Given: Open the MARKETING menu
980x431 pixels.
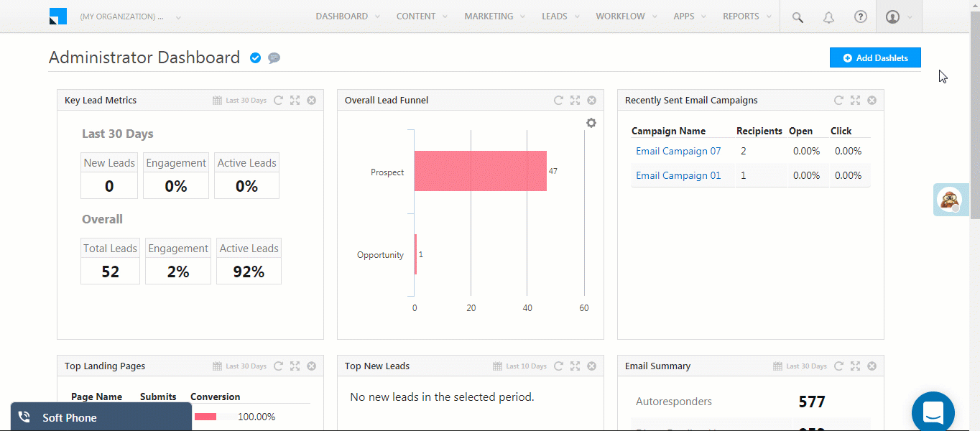Looking at the screenshot, I should [x=489, y=16].
